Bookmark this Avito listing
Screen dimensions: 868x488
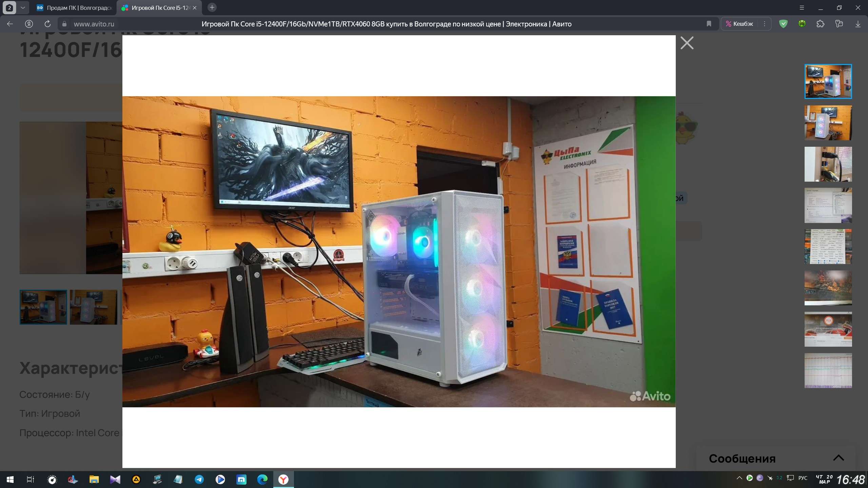709,24
